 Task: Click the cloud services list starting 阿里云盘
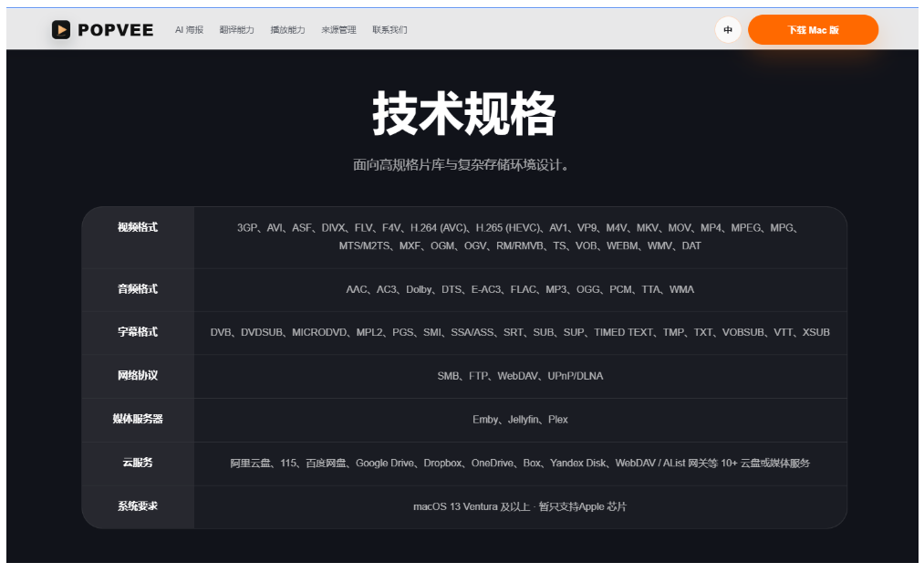point(520,464)
